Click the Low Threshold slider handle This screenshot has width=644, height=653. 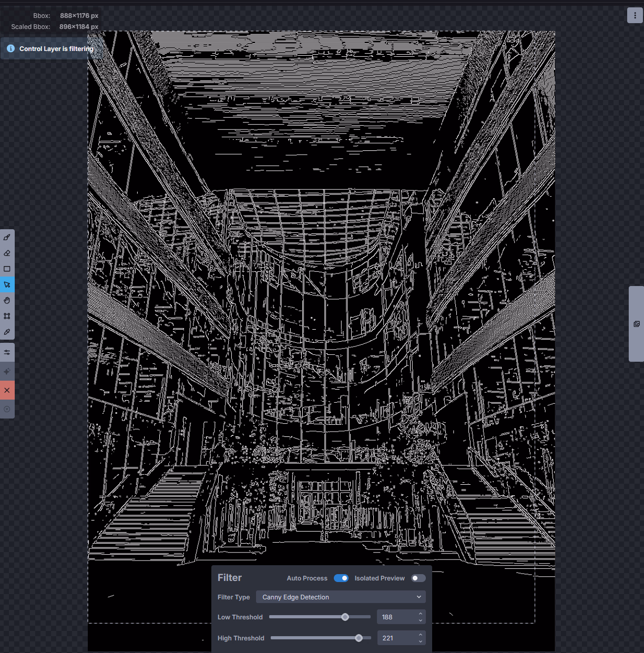[x=345, y=617]
